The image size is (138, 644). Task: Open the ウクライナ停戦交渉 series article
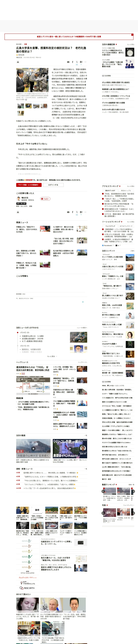coord(113,52)
